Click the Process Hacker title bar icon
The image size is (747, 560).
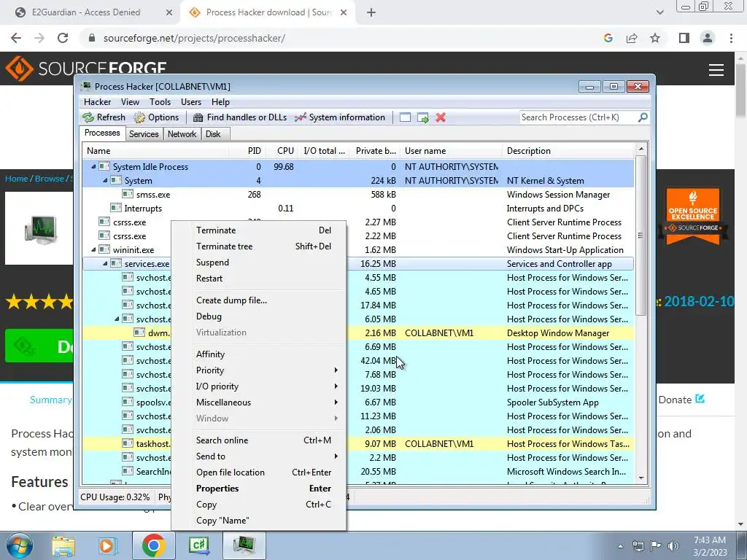pyautogui.click(x=86, y=86)
